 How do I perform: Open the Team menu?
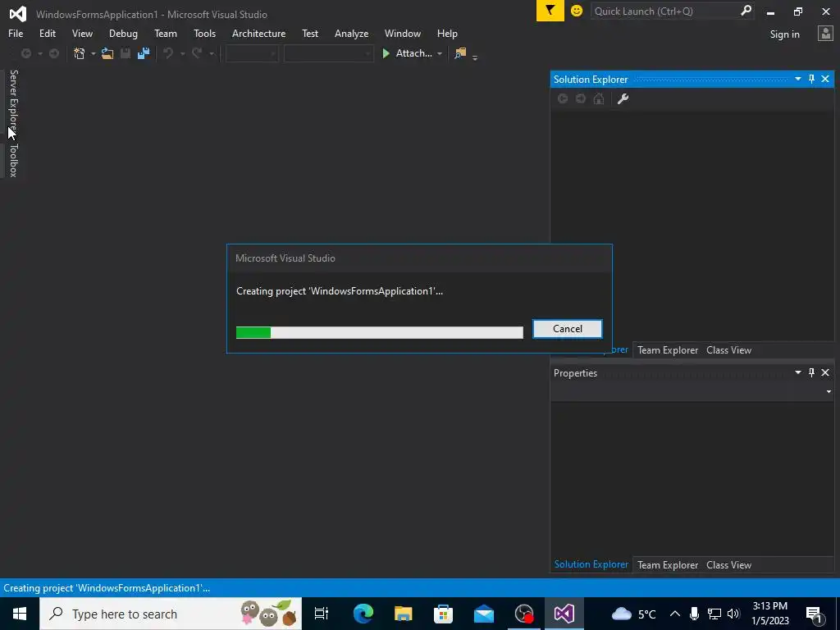tap(166, 33)
